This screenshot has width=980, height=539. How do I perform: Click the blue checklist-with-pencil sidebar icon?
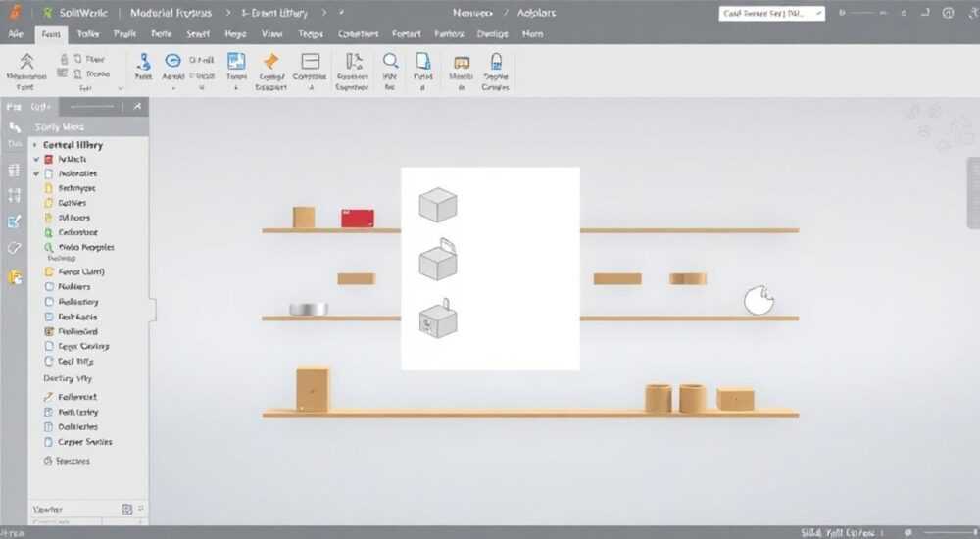tap(14, 221)
